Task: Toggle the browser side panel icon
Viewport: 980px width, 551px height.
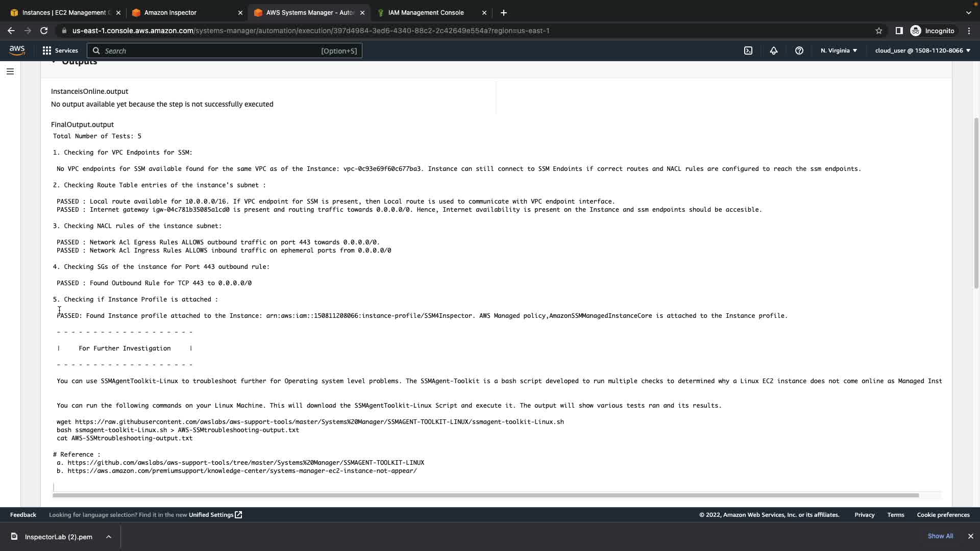Action: point(899,31)
